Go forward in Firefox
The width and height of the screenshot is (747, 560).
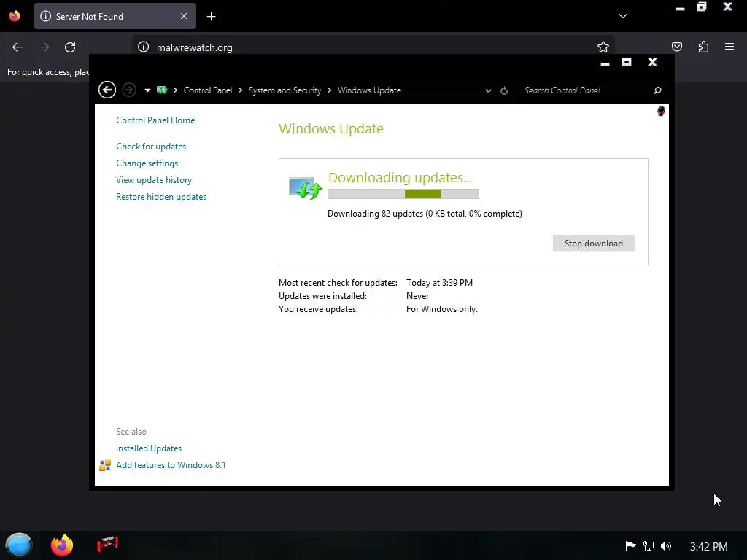pos(44,47)
